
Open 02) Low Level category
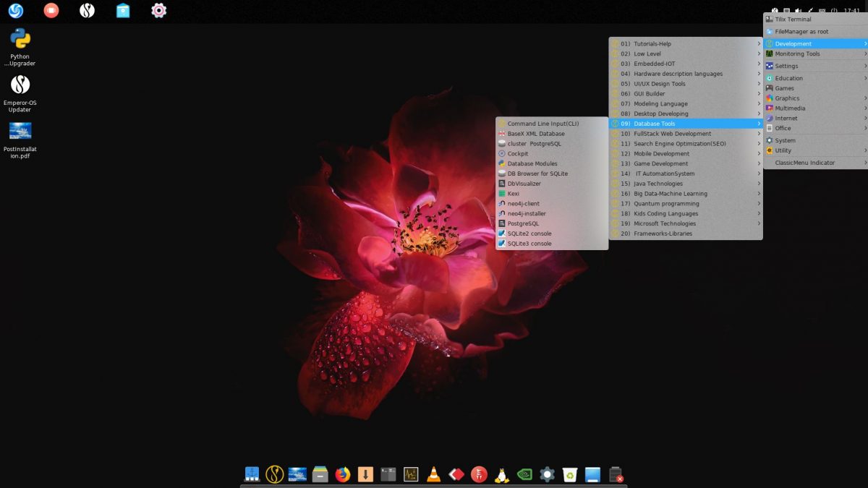(x=686, y=54)
